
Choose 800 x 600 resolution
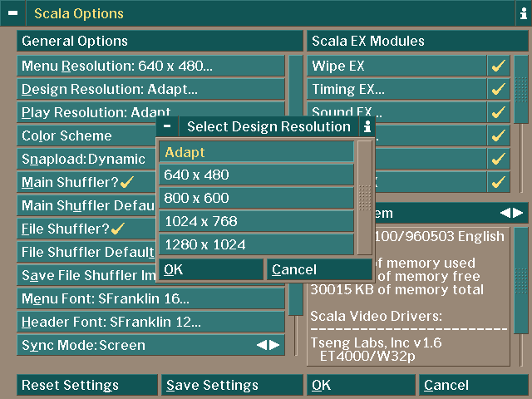click(256, 198)
